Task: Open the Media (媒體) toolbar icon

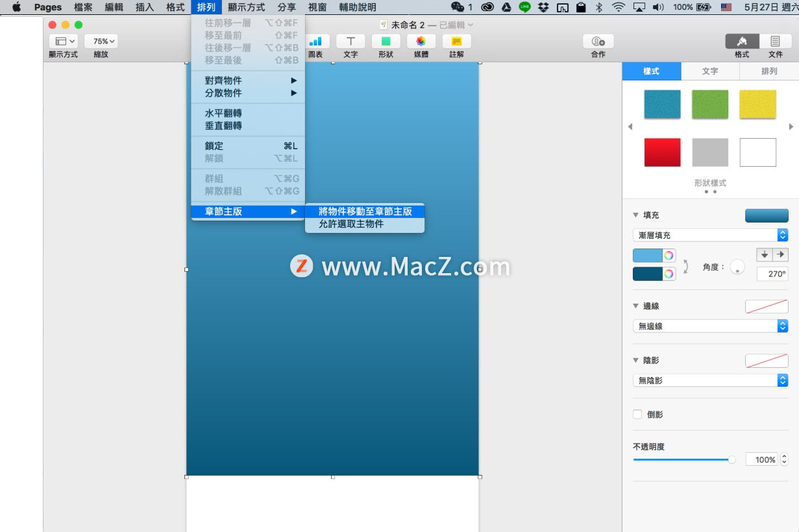Action: coord(421,42)
